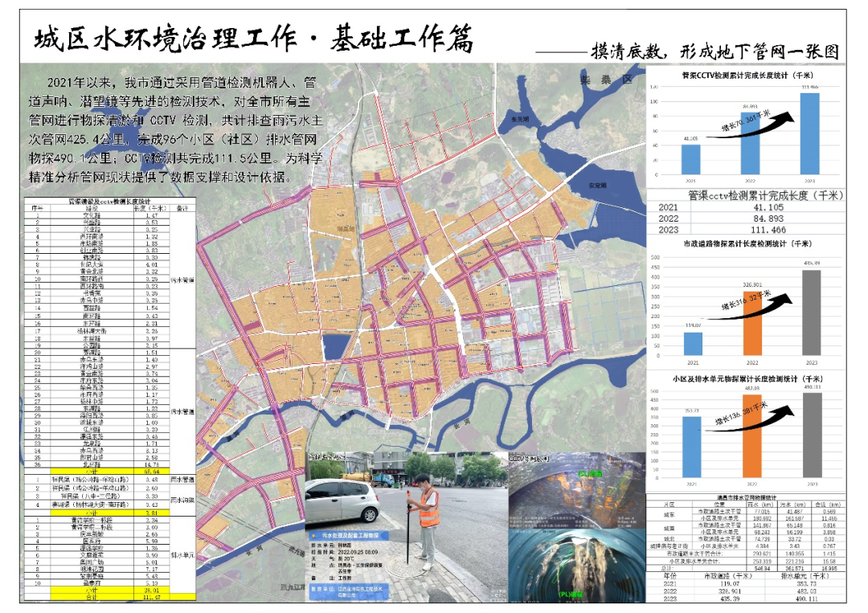Click the upper CCTV pipe inspection image

(x=577, y=489)
